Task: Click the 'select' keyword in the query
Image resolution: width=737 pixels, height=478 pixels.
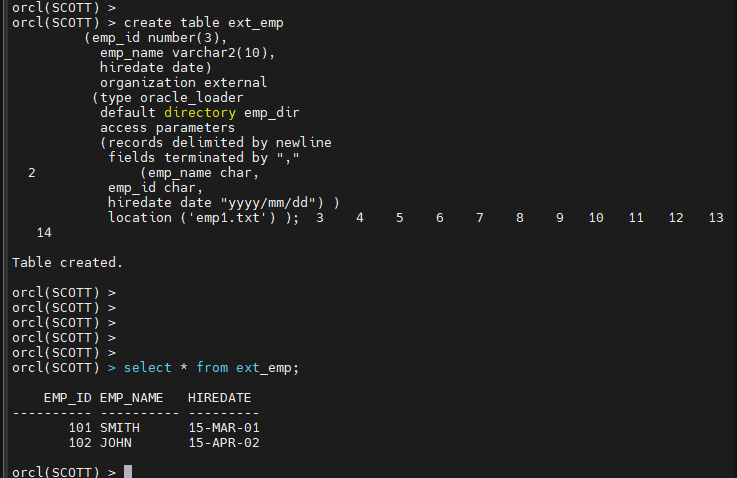Action: 148,368
